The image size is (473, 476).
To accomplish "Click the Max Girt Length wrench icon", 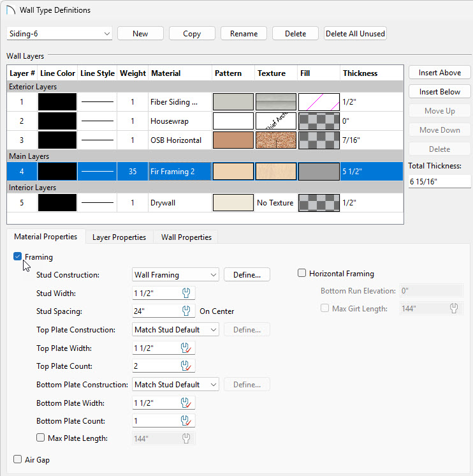I will tap(454, 308).
